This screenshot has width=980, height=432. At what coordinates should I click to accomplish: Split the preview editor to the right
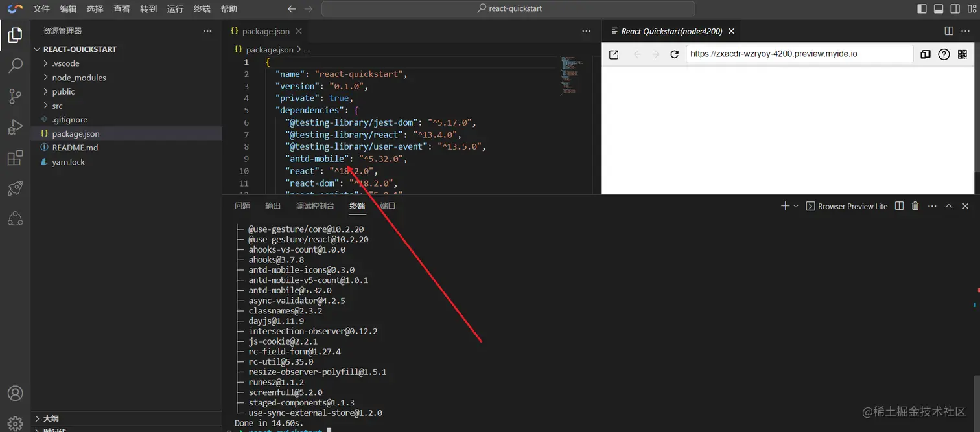[949, 31]
